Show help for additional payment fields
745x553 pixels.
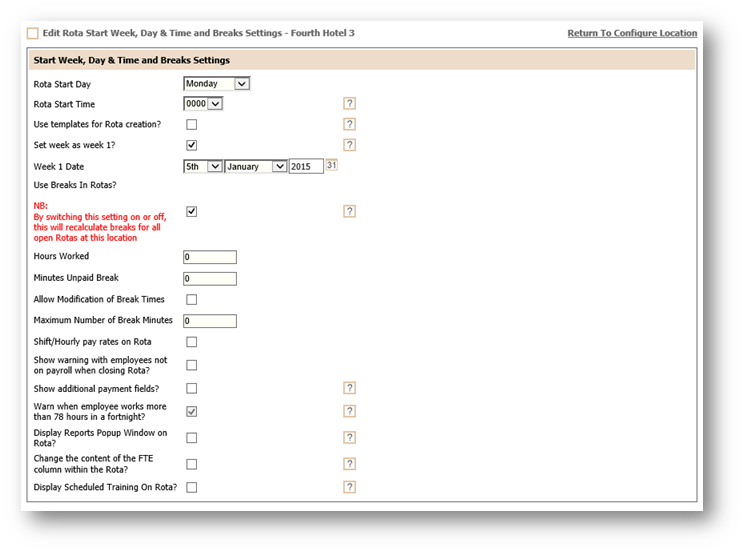point(350,388)
